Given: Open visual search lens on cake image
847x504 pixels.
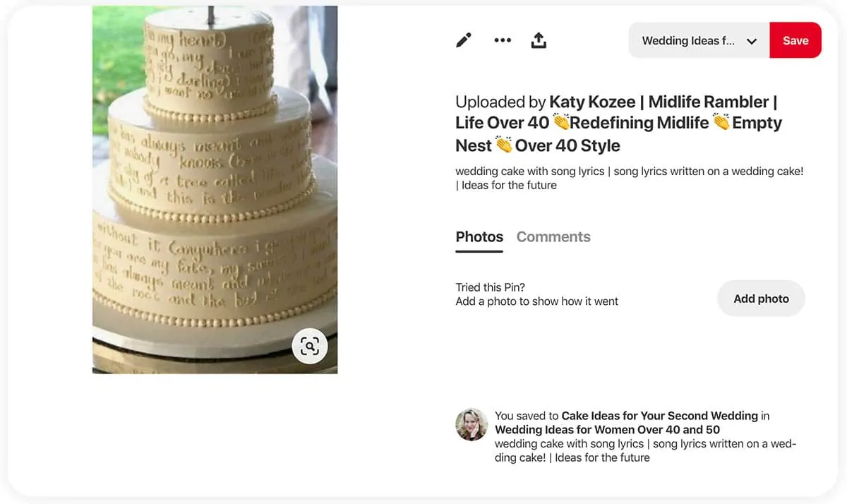Looking at the screenshot, I should pyautogui.click(x=310, y=346).
